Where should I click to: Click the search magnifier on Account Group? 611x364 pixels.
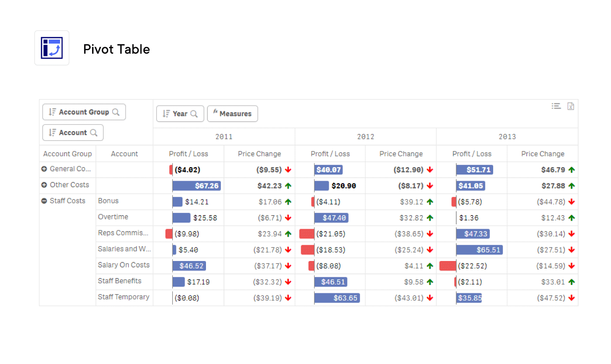click(116, 112)
